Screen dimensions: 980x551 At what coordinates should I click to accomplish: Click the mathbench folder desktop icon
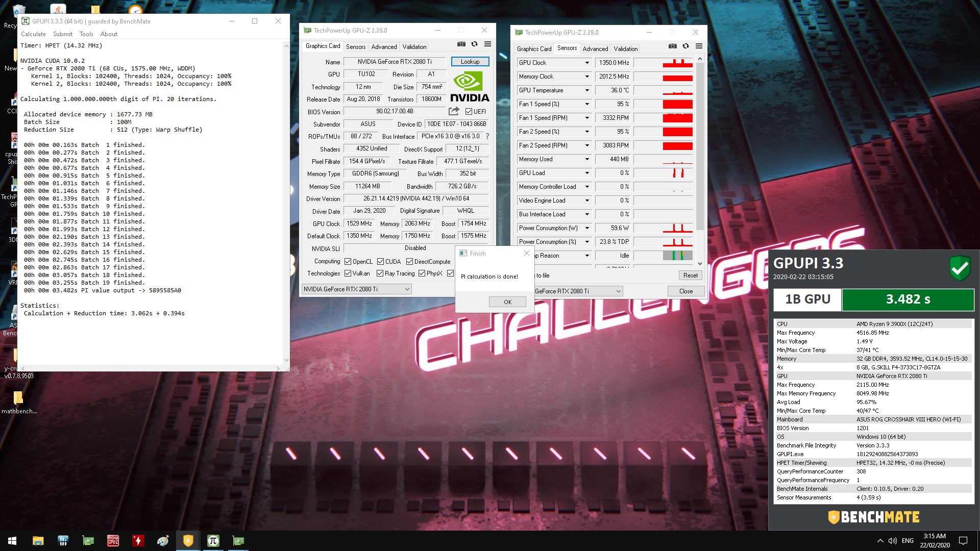pos(18,402)
